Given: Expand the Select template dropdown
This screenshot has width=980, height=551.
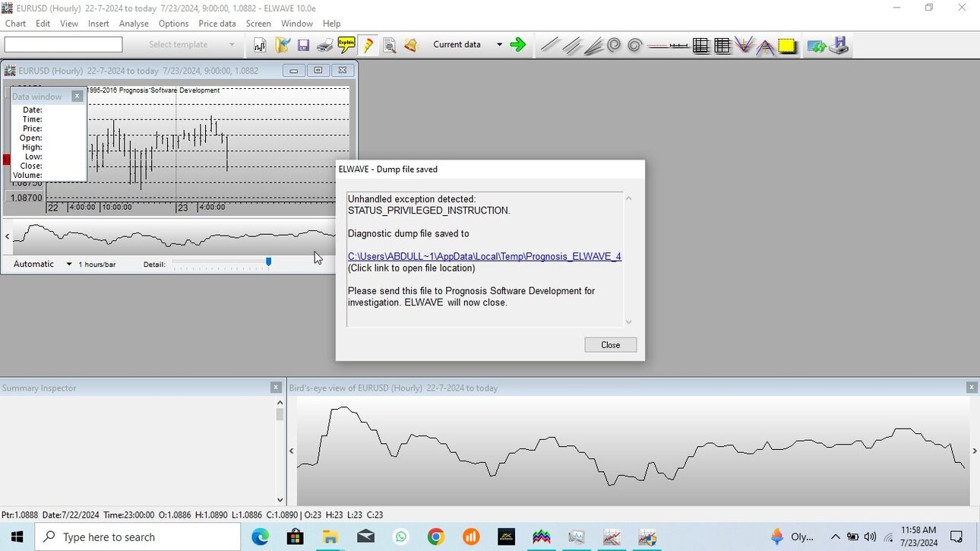Looking at the screenshot, I should 232,45.
